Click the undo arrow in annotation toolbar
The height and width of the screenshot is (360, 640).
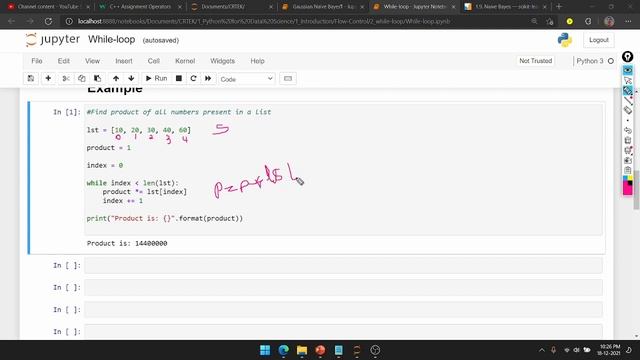coord(628,131)
